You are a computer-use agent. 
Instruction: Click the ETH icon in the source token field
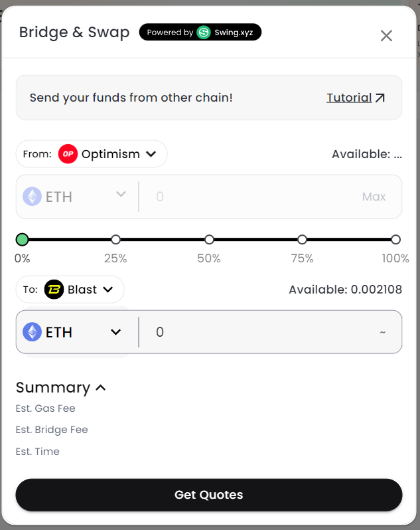[33, 197]
